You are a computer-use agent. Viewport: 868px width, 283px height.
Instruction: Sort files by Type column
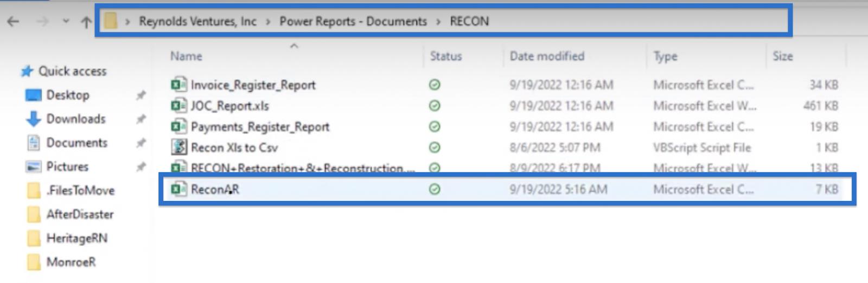666,56
